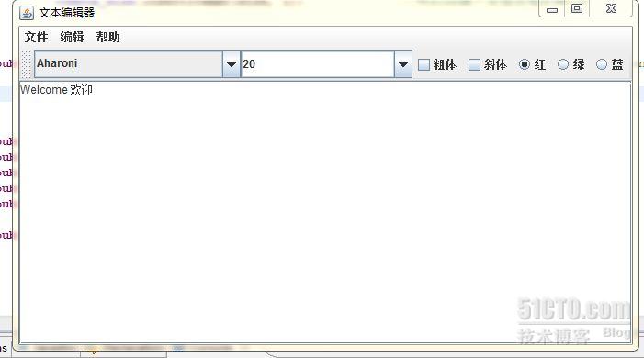The image size is (644, 358).
Task: Click the font size field showing 20
Action: click(318, 64)
